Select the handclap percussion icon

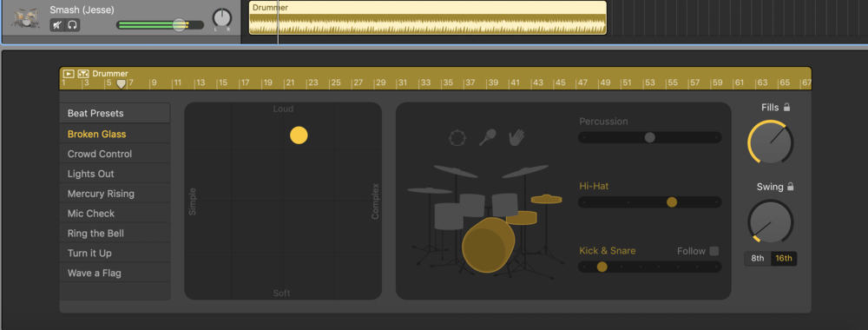(516, 136)
